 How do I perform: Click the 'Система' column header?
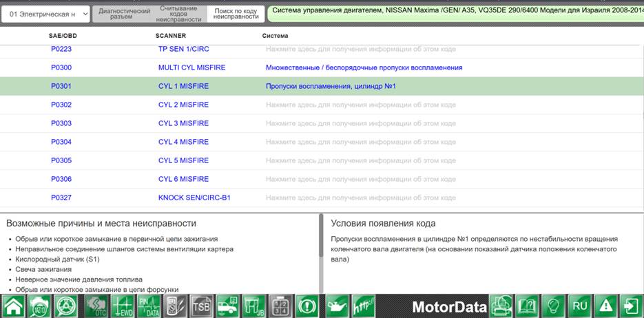click(276, 36)
